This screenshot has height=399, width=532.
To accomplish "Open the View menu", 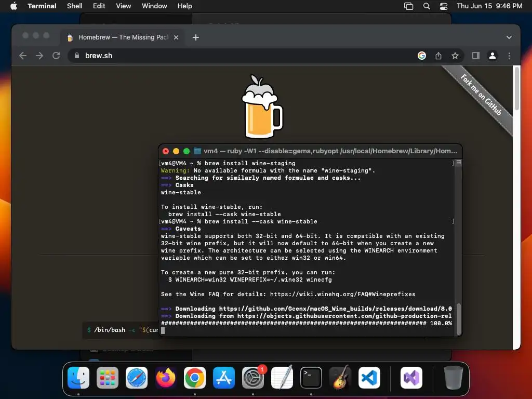I will 124,6.
